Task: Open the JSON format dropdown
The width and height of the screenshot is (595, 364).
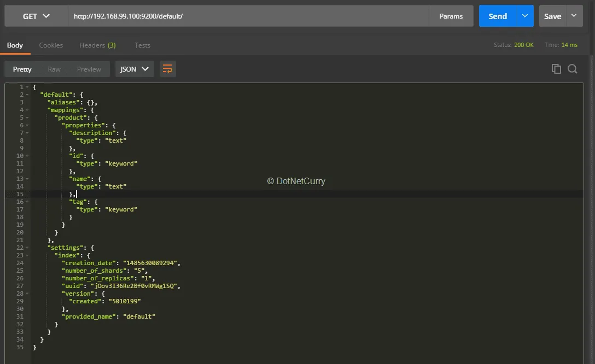Action: 135,69
